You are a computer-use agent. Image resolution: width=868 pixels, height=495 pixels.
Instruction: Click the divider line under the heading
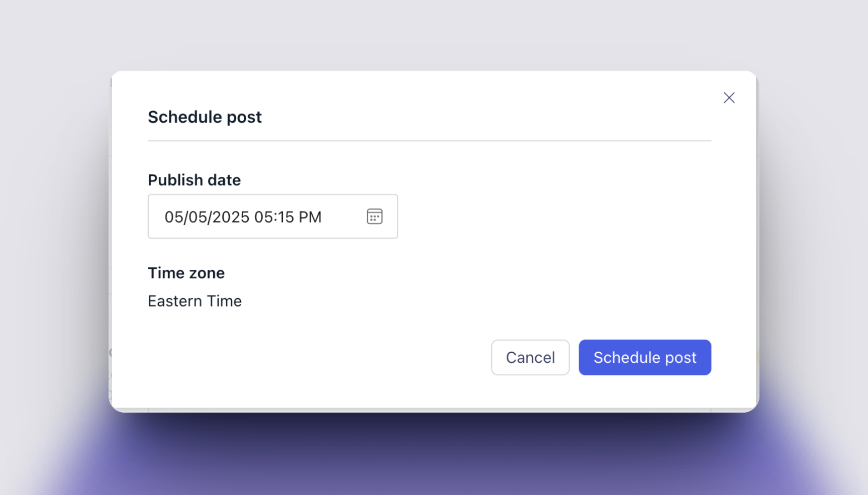click(429, 141)
